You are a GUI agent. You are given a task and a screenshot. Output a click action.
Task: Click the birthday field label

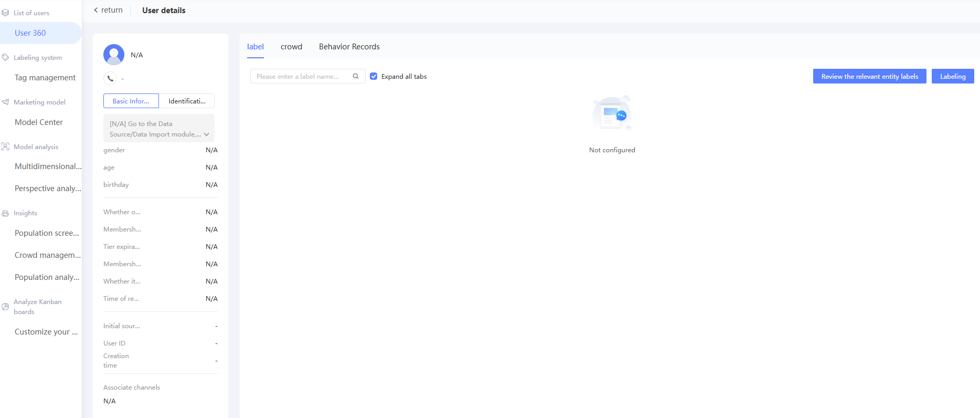(116, 185)
